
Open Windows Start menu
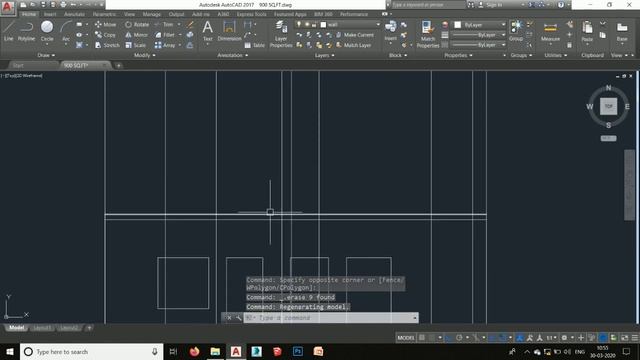point(10,351)
